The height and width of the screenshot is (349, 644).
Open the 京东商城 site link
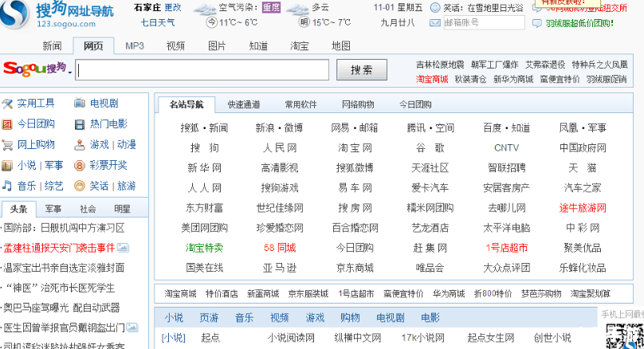click(355, 268)
